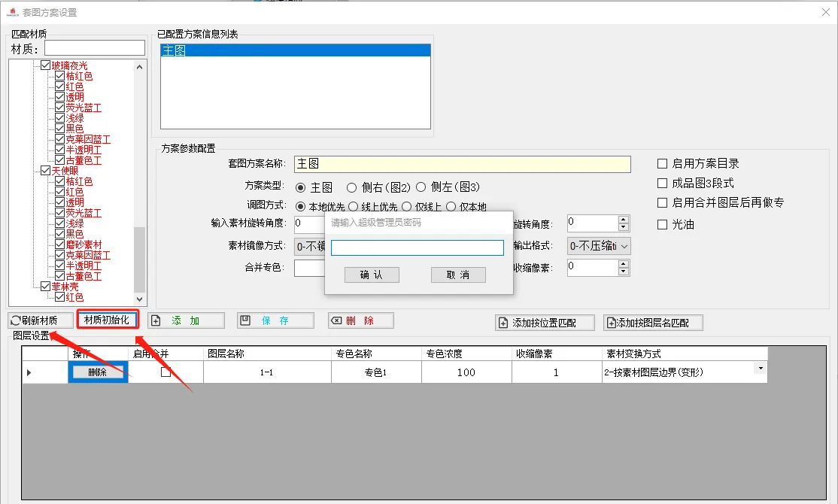This screenshot has height=504, width=838.
Task: Click the 确认 button in password dialog
Action: (372, 275)
